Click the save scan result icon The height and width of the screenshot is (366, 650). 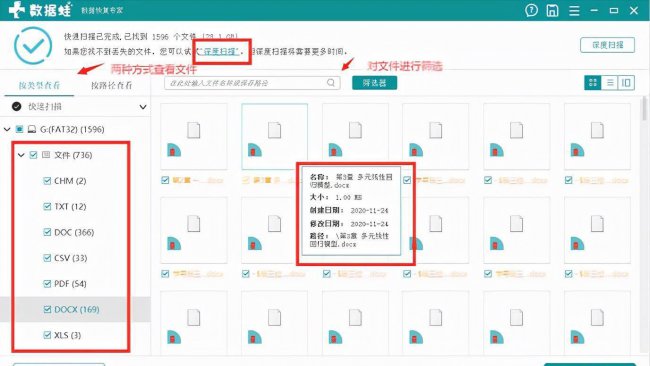pyautogui.click(x=552, y=10)
